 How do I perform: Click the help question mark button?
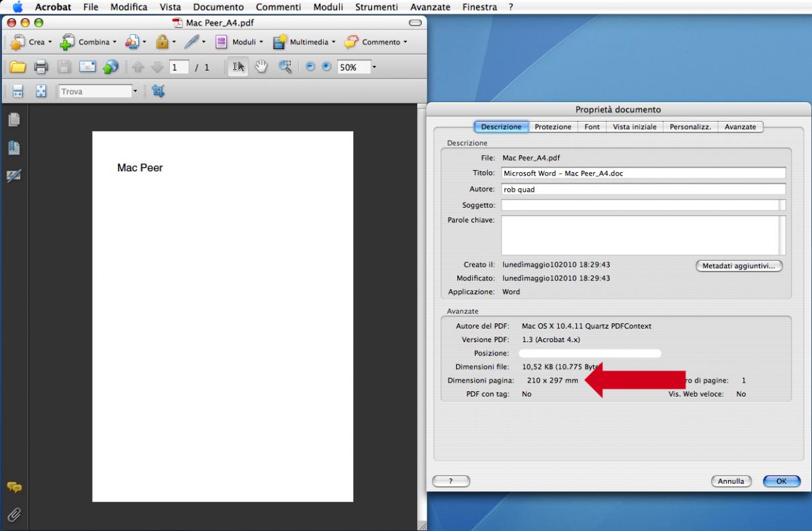click(x=451, y=481)
